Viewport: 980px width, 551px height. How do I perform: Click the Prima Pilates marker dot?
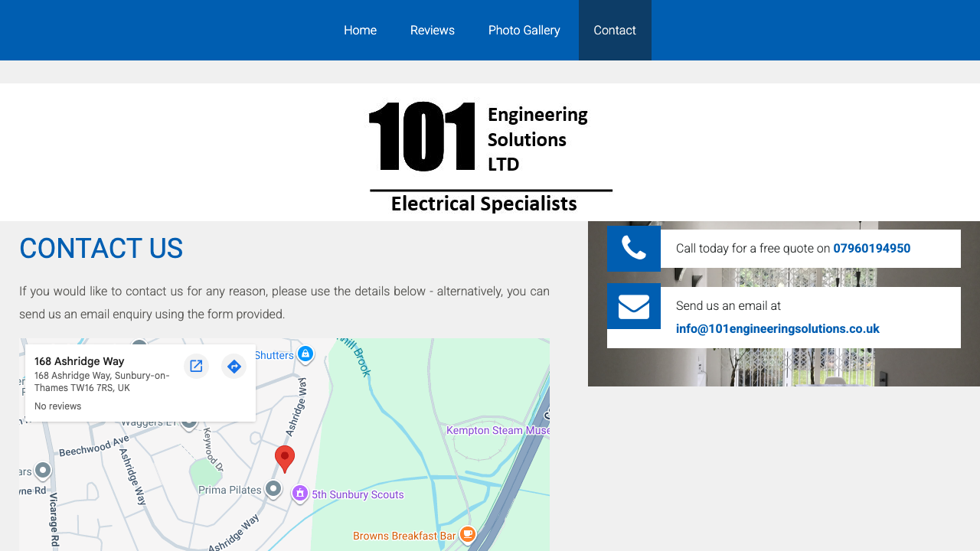coord(273,489)
